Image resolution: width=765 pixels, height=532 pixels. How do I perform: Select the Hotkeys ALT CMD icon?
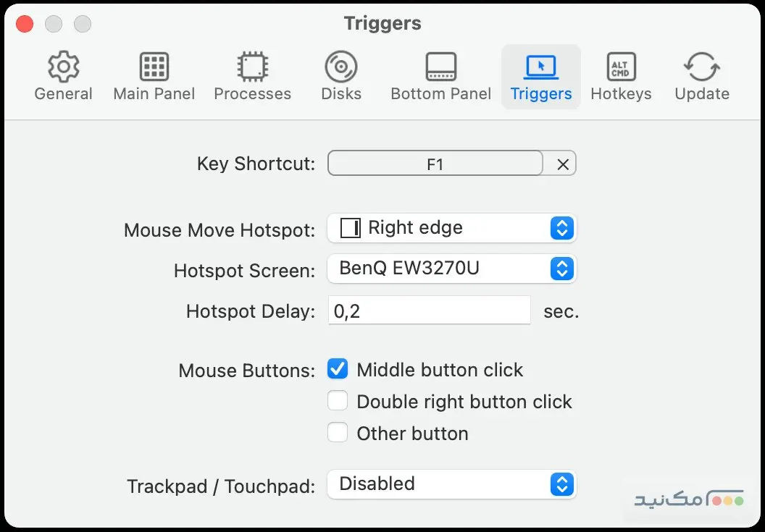621,67
